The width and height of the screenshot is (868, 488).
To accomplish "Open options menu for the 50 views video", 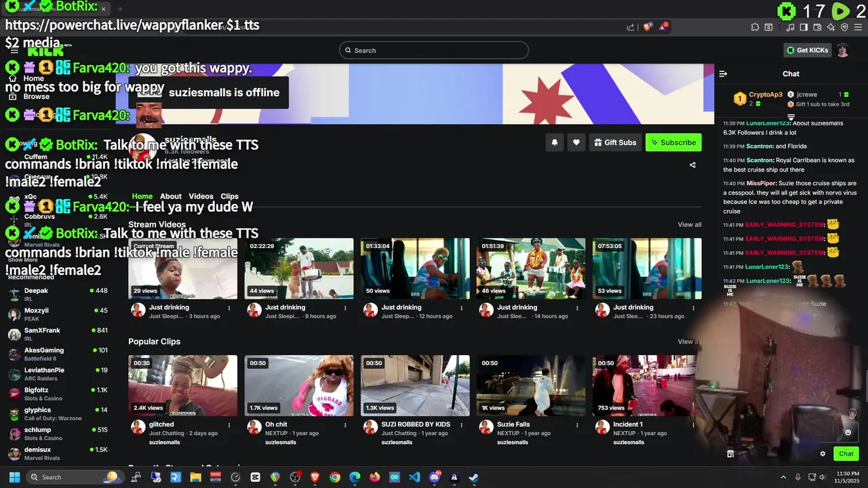I will pyautogui.click(x=461, y=308).
